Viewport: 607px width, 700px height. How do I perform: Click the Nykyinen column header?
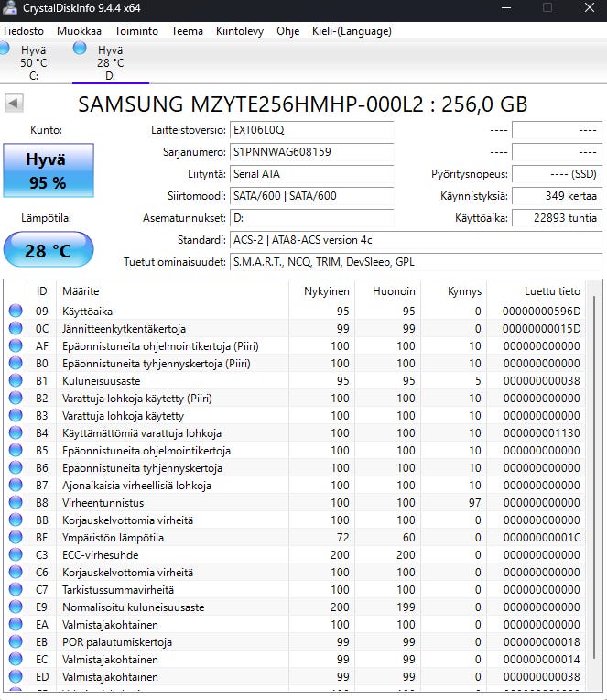[x=321, y=291]
